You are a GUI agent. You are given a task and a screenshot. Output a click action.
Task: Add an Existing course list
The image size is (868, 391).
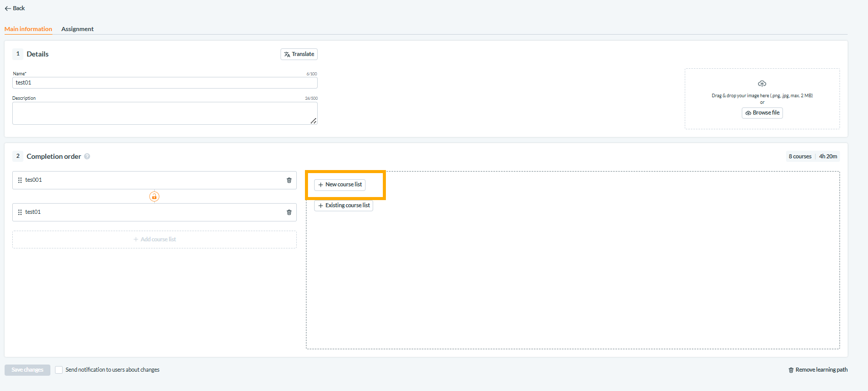(344, 205)
